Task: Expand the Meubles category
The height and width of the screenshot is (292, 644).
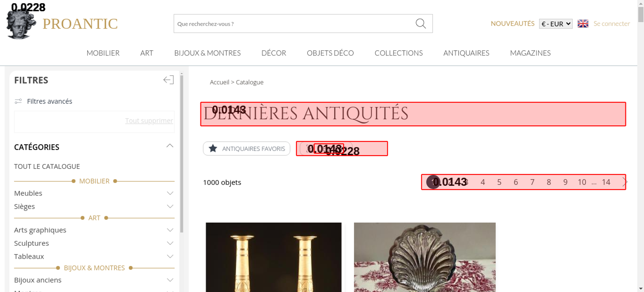Action: point(170,193)
